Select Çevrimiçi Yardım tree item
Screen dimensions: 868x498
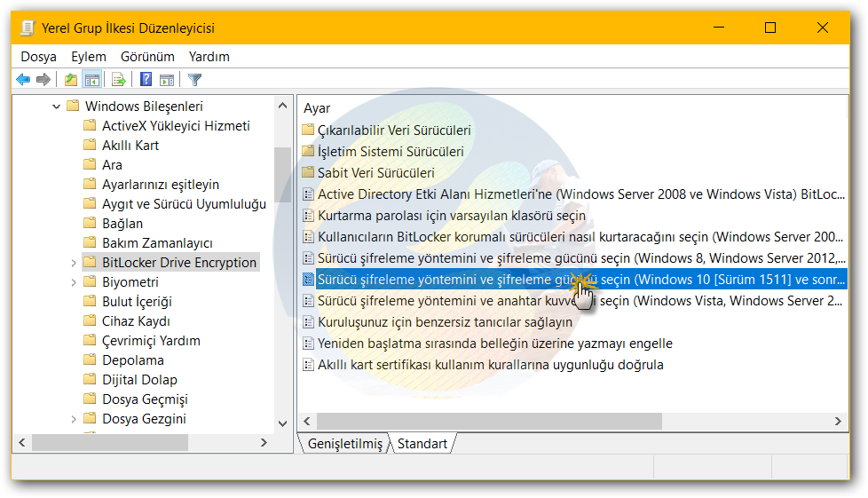[x=151, y=341]
